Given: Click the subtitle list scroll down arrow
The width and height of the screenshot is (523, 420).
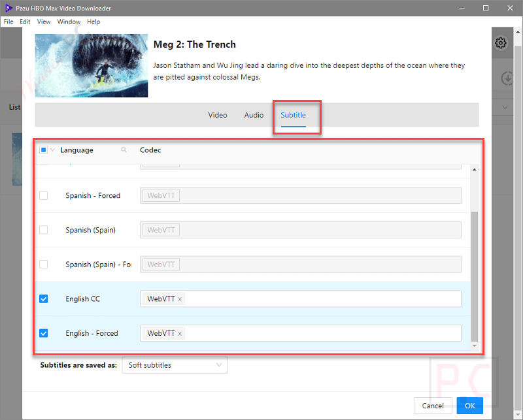Looking at the screenshot, I should (x=474, y=346).
